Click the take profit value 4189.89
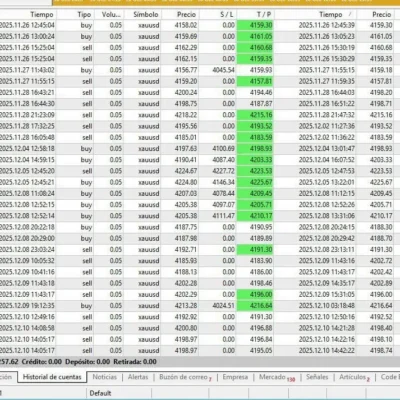The width and height of the screenshot is (400, 400). pos(261,238)
